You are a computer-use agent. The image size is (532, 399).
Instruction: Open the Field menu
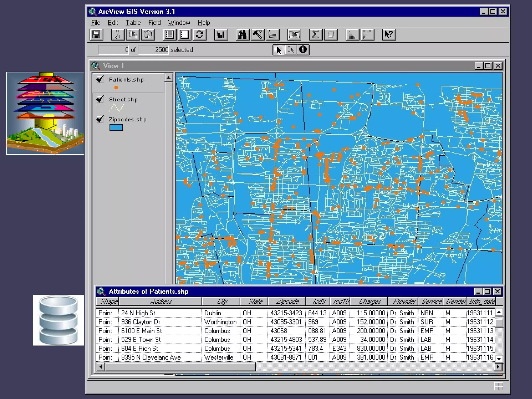(154, 23)
